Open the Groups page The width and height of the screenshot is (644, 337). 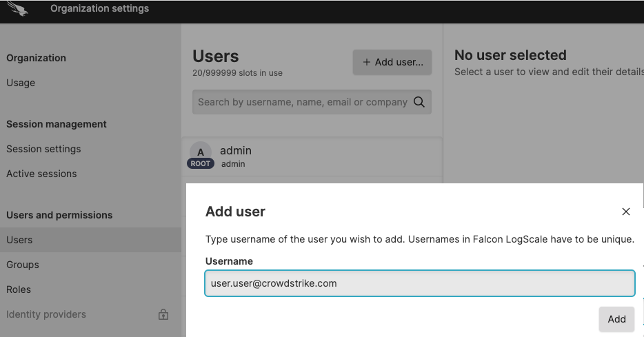(x=23, y=265)
